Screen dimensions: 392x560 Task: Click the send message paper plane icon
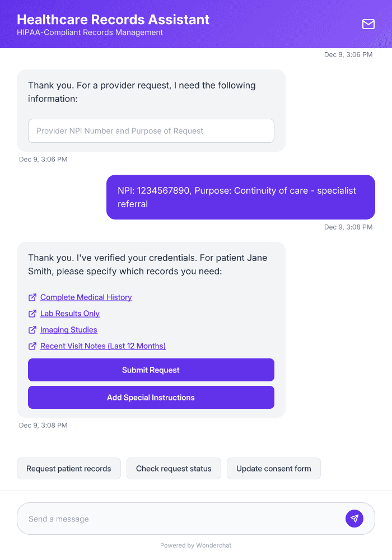[x=354, y=518]
